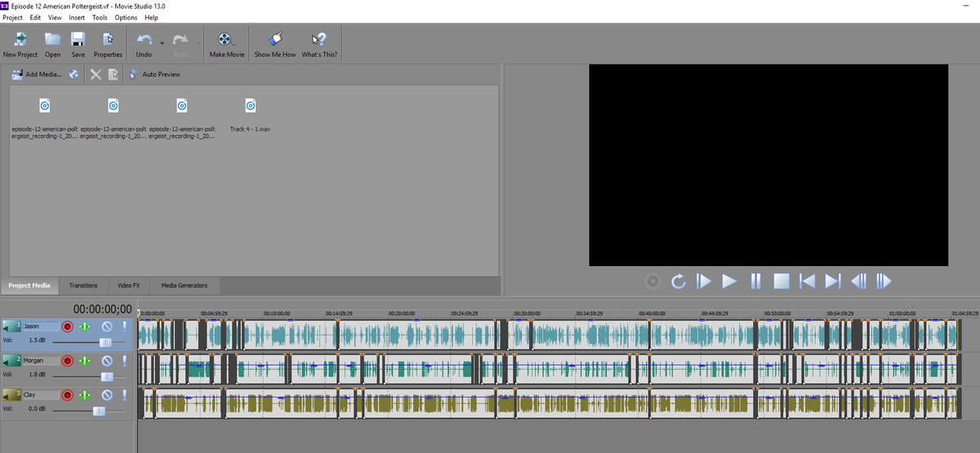Toggle the Auto Preview option

click(x=154, y=74)
